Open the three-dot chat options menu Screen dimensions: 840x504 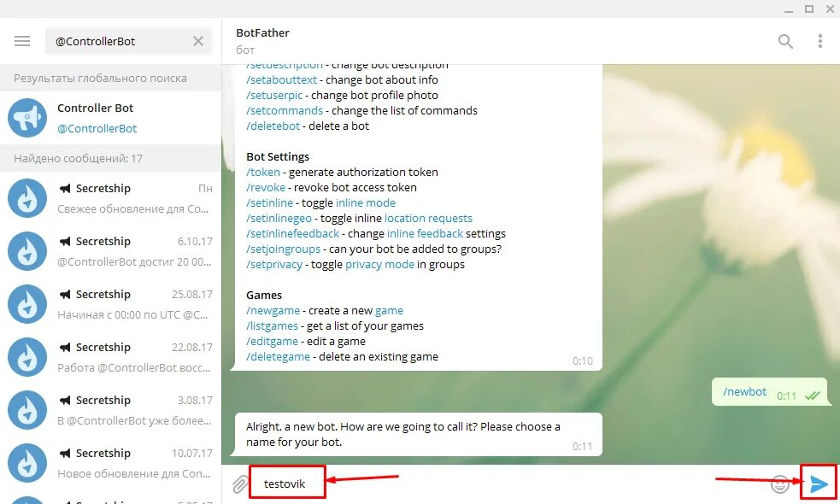tap(819, 41)
